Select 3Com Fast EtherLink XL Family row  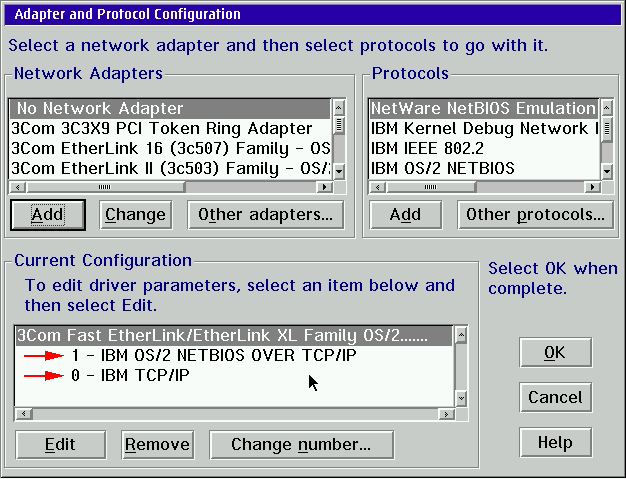coord(234,336)
